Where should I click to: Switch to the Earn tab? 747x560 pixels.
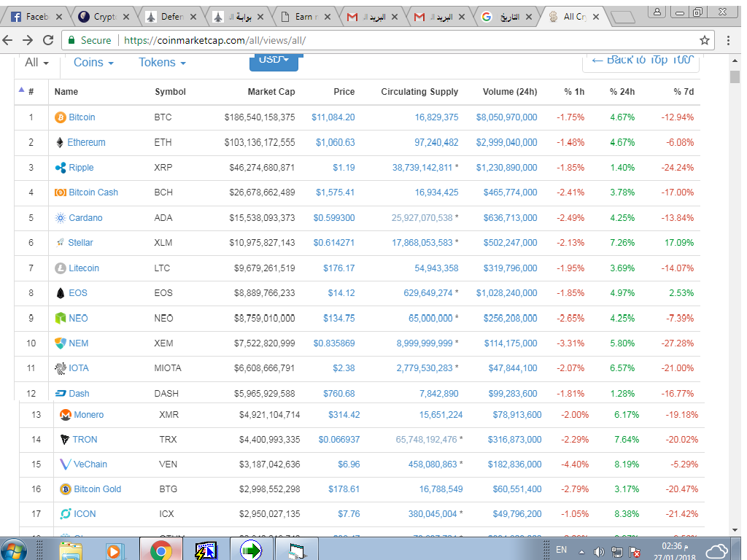(x=306, y=17)
